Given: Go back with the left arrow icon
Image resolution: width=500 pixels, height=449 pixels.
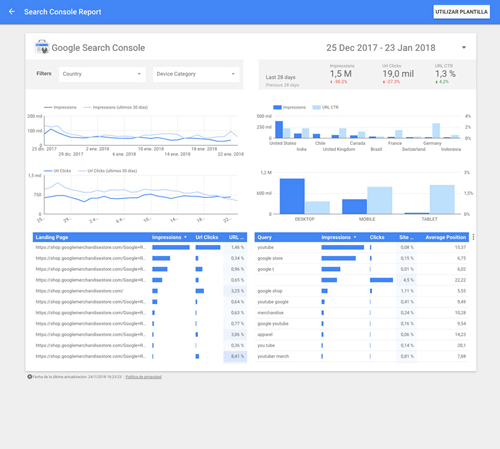Looking at the screenshot, I should pyautogui.click(x=12, y=12).
